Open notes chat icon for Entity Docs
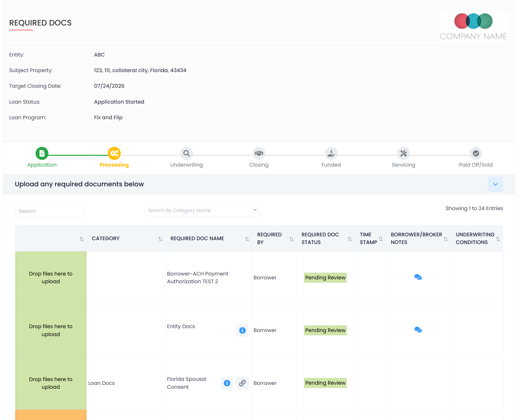 pos(418,330)
